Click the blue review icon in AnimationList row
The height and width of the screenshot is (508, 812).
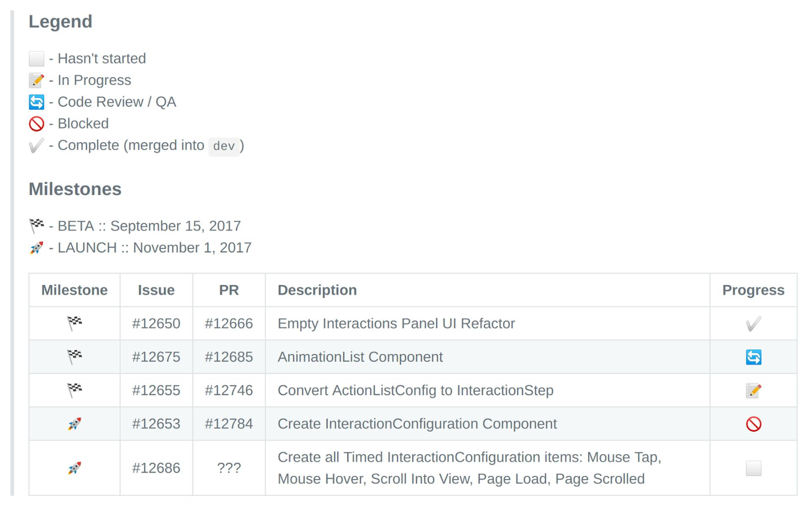[x=753, y=357]
